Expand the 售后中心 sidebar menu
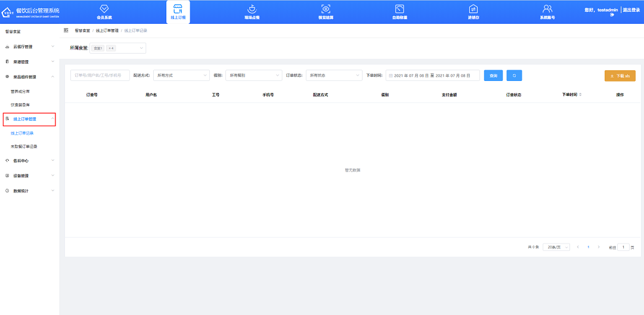The width and height of the screenshot is (644, 315). pyautogui.click(x=29, y=161)
